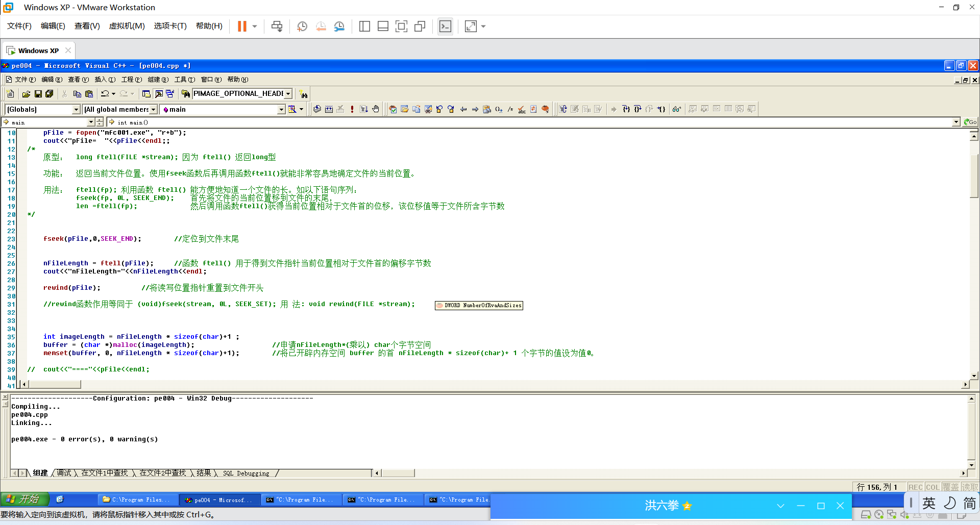This screenshot has width=980, height=525.
Task: Switch to the 在文件1中查找 output tab
Action: [x=105, y=473]
